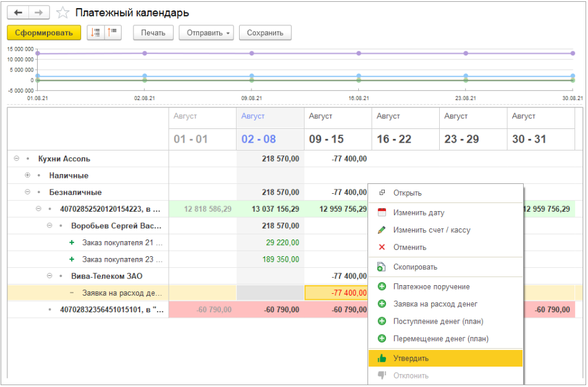Choose Изменить счет / кассу pencil item
This screenshot has height=387, width=588.
[x=431, y=230]
